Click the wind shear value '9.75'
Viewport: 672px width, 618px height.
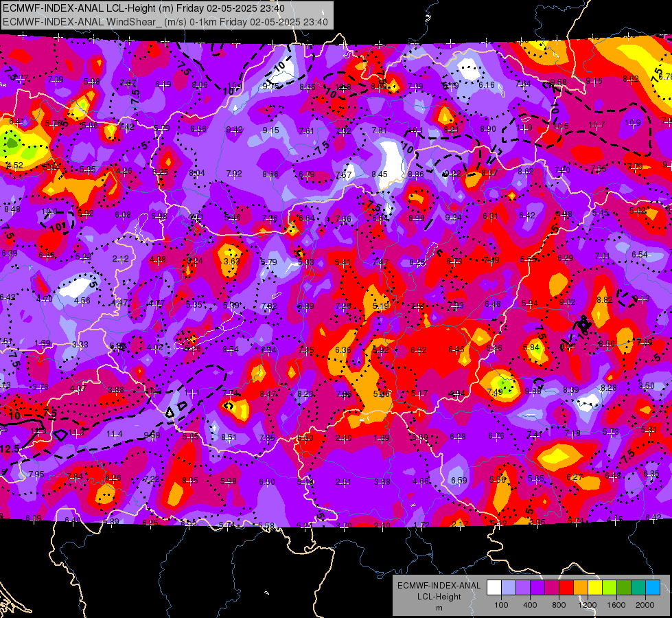pos(271,87)
